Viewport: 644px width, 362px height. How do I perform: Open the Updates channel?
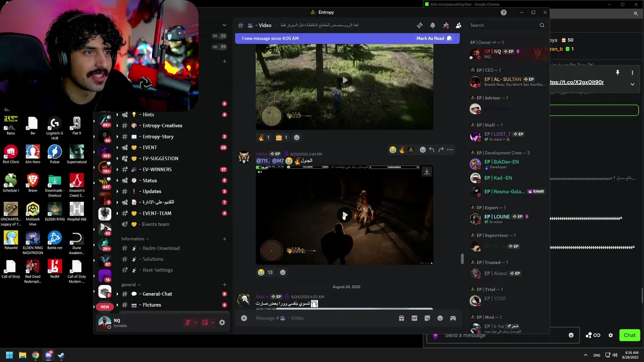(x=174, y=192)
